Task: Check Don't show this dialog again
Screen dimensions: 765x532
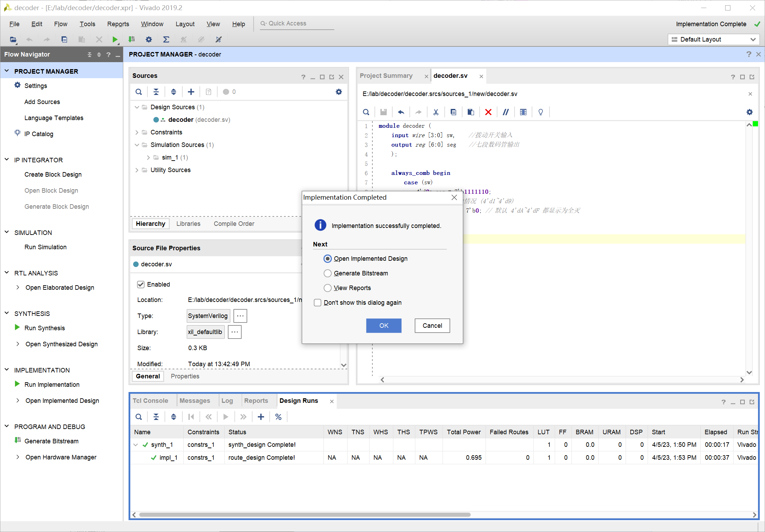Action: click(318, 303)
